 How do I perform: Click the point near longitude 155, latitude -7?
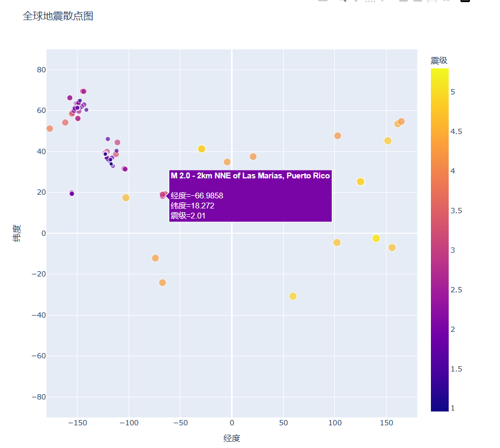pos(392,247)
